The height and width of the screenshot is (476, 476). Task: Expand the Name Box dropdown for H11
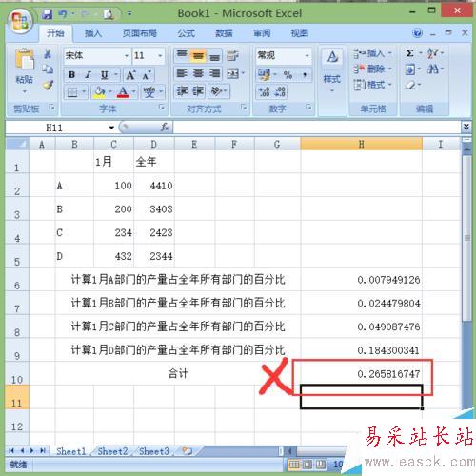coord(111,128)
